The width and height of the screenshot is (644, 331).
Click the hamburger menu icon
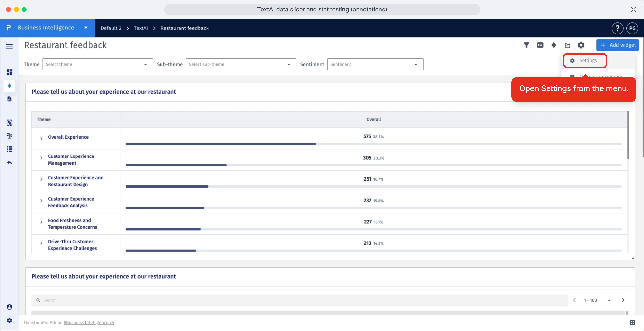point(9,46)
